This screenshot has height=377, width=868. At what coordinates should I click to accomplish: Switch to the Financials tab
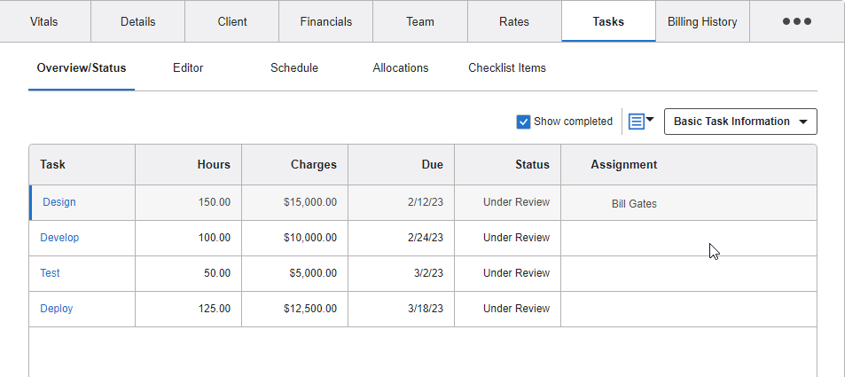tap(325, 21)
